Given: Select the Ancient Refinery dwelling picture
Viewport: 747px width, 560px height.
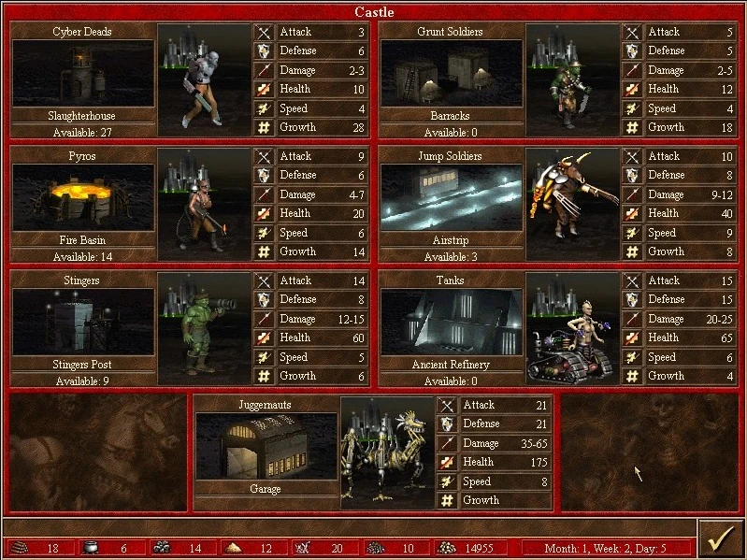Looking at the screenshot, I should coord(452,322).
